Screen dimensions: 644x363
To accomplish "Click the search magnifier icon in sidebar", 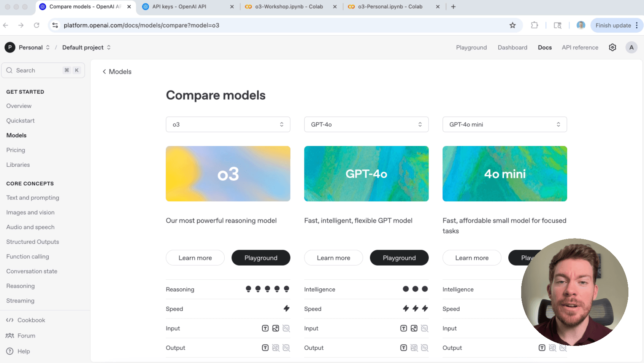I will coord(10,70).
